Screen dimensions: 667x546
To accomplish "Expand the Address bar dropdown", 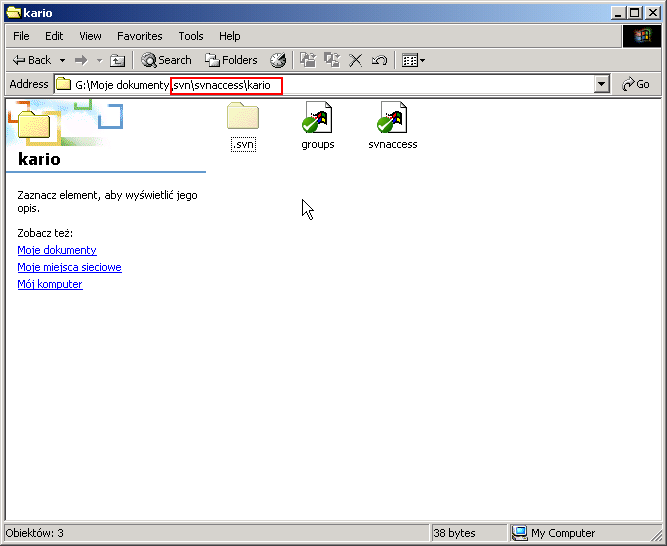I will (601, 85).
